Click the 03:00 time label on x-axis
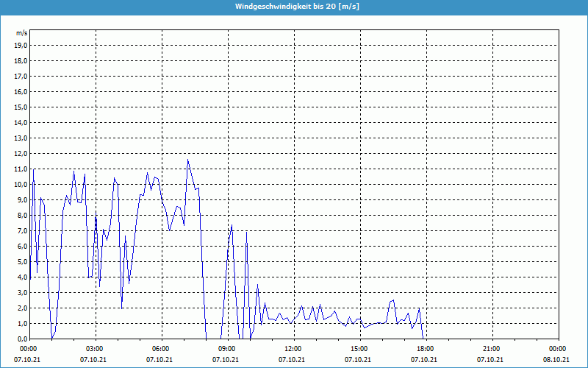Image resolution: width=588 pixels, height=368 pixels. 95,349
